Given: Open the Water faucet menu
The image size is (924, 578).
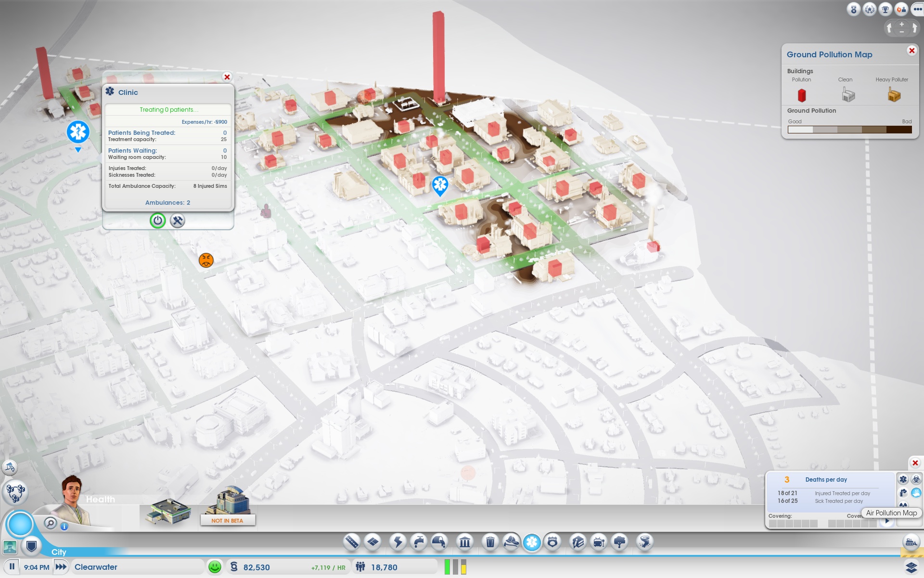Looking at the screenshot, I should (419, 542).
